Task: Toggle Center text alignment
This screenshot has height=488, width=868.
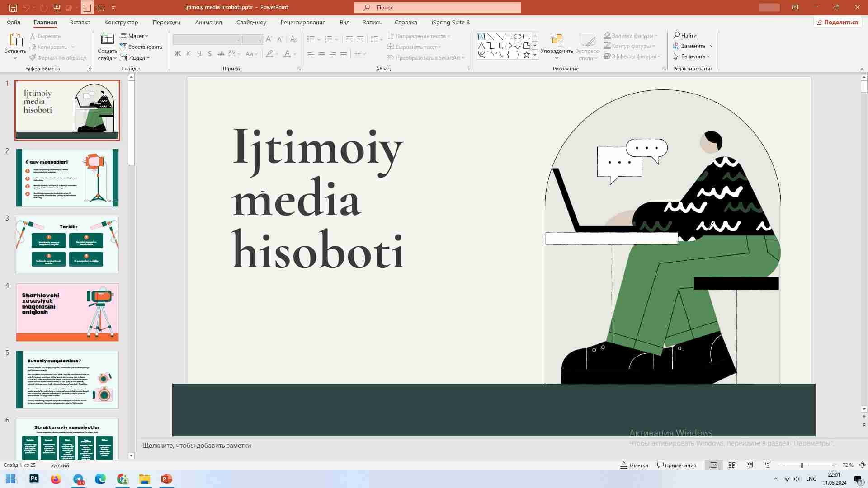Action: coord(322,54)
